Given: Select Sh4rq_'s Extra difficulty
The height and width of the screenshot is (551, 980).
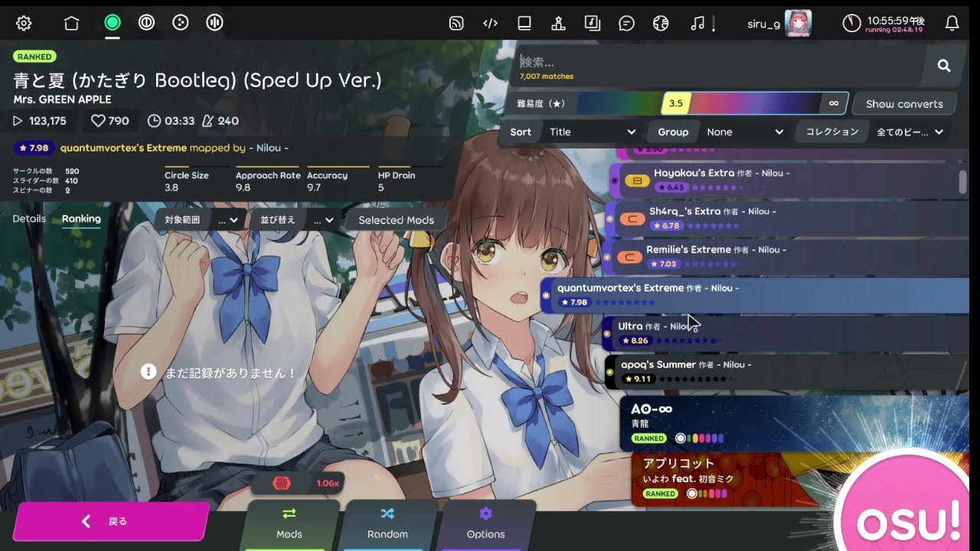Looking at the screenshot, I should click(789, 219).
